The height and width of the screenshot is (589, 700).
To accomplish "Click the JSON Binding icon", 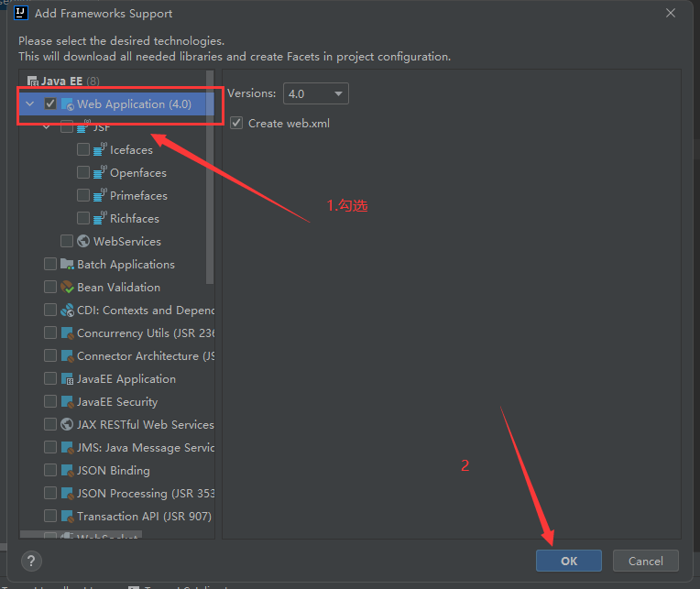I will pyautogui.click(x=67, y=470).
